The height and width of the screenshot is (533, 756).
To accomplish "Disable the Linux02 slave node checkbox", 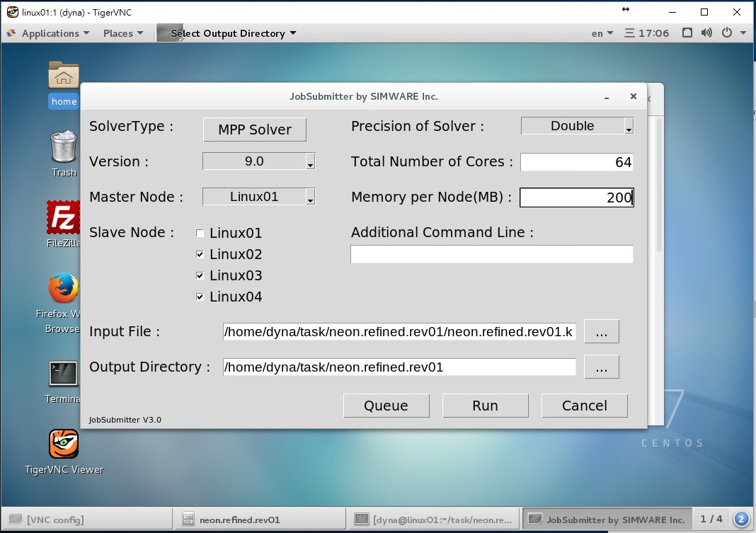I will click(x=200, y=253).
